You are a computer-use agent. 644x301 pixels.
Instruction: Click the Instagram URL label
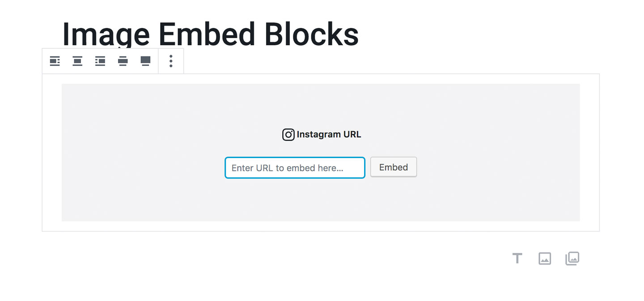[329, 134]
